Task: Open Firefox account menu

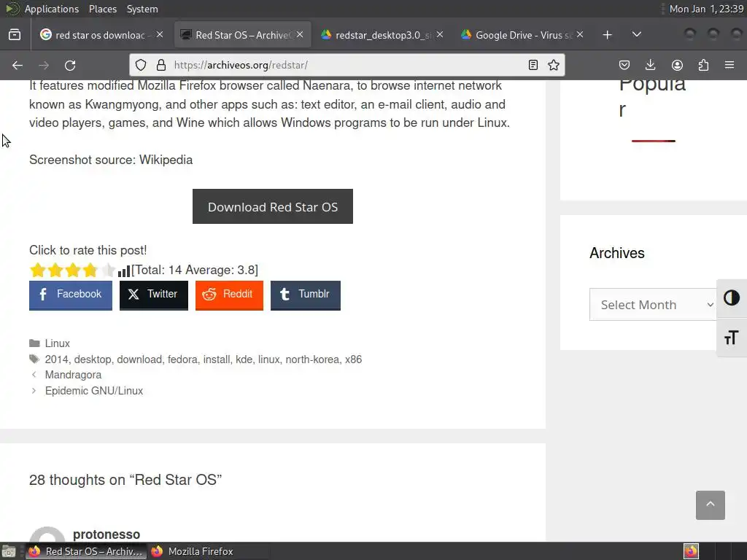Action: point(677,65)
